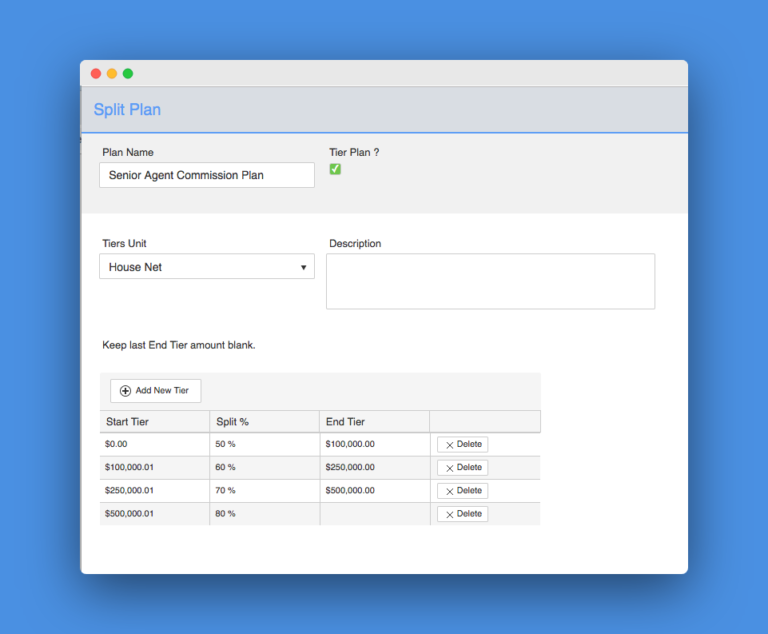Delete the $500,000.01 start tier row
The image size is (768, 634).
[x=462, y=513]
